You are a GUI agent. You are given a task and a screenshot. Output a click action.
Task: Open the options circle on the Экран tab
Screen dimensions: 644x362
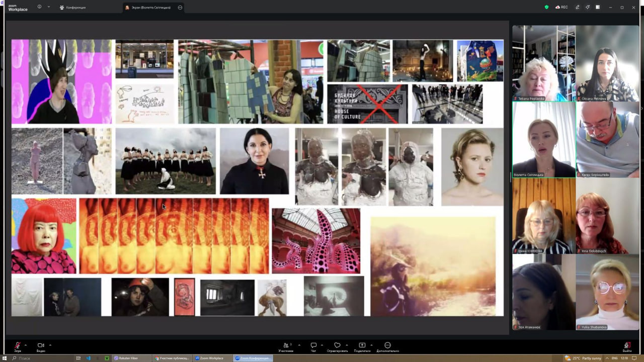(x=180, y=8)
